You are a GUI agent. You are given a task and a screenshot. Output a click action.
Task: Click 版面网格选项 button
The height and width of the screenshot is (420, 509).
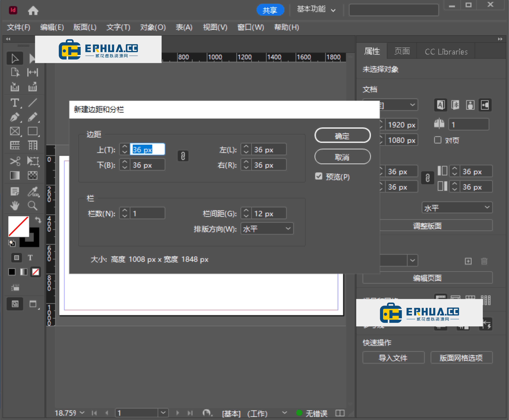(x=462, y=358)
